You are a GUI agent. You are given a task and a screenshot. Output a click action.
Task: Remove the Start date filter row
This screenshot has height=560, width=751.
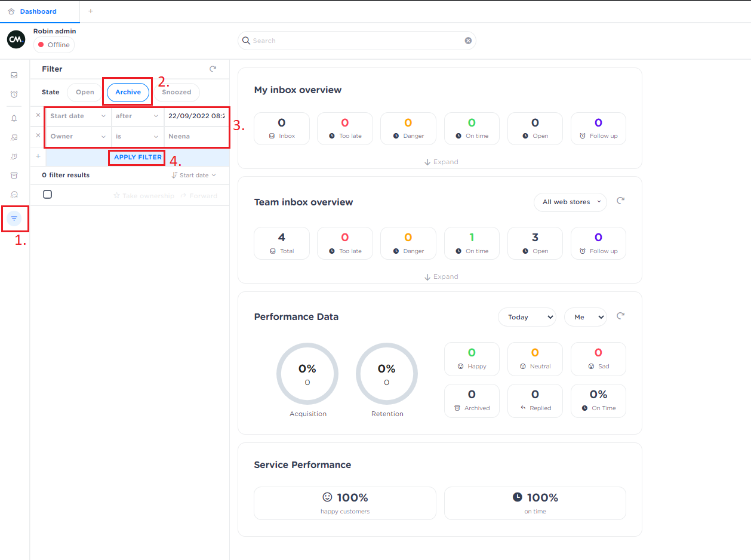[38, 115]
